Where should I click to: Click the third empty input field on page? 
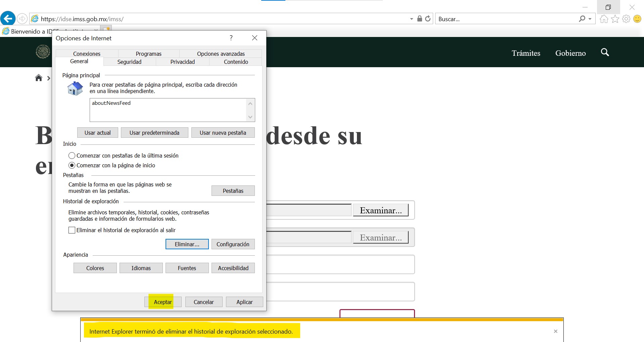pos(340,264)
